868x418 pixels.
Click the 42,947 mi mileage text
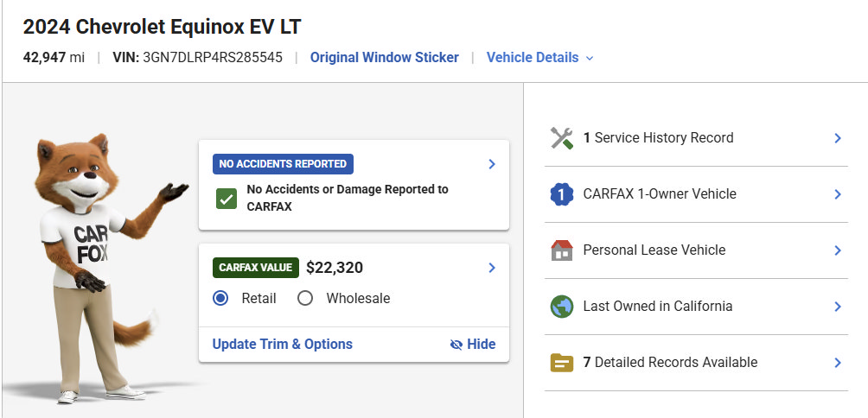(54, 58)
